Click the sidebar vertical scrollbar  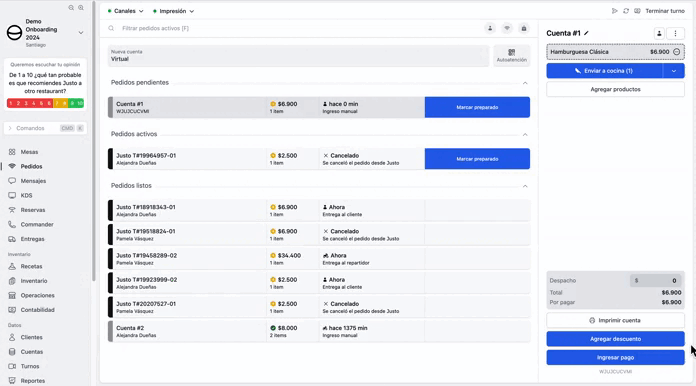coord(94,142)
